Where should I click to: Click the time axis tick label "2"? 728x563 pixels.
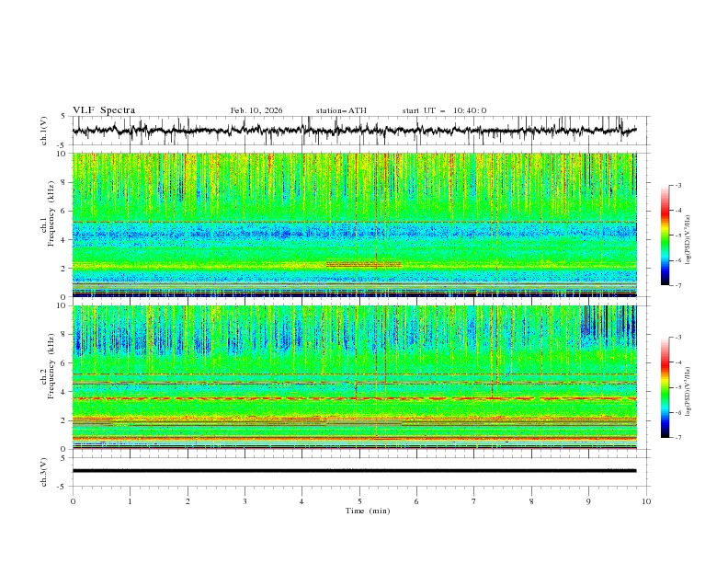(188, 501)
